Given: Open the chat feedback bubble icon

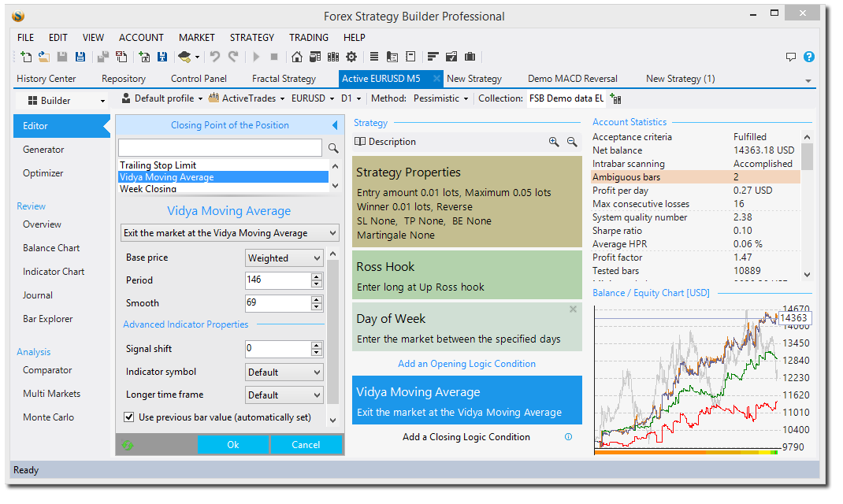Looking at the screenshot, I should coord(791,57).
